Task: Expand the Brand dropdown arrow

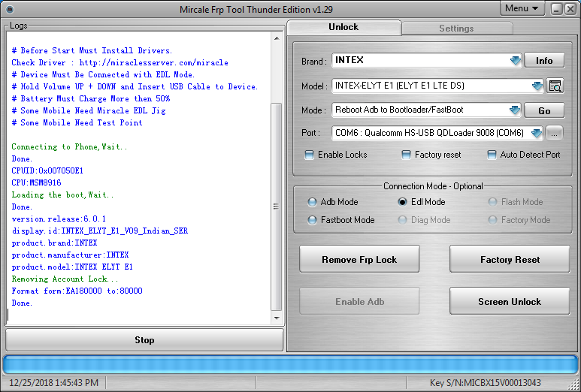Action: click(515, 60)
